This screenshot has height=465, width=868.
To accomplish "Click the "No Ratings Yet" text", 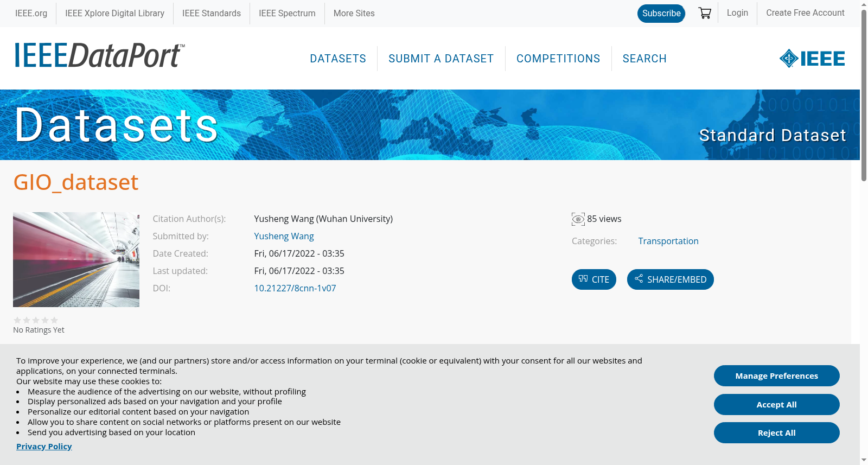I will [39, 330].
